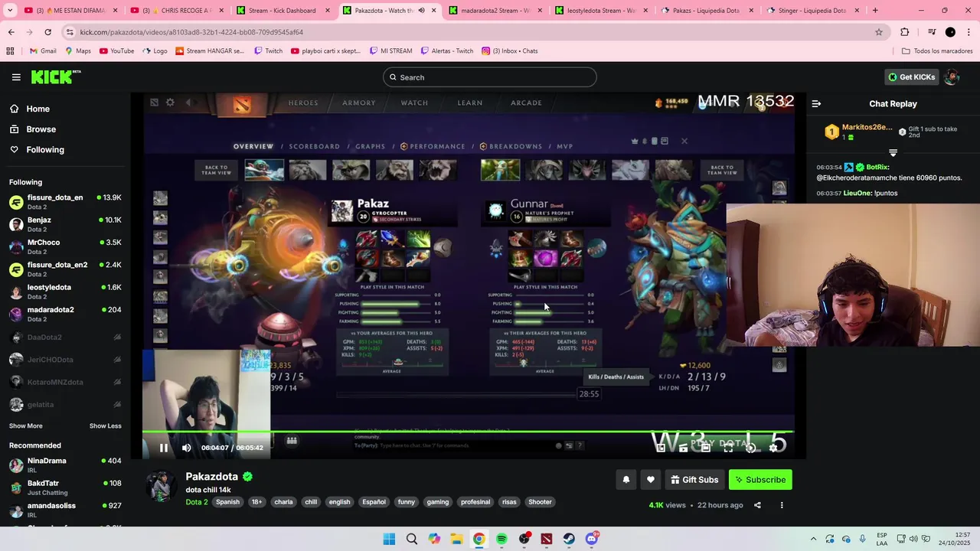The height and width of the screenshot is (551, 980).
Task: Open offline DaaDota2 channel
Action: (65, 337)
